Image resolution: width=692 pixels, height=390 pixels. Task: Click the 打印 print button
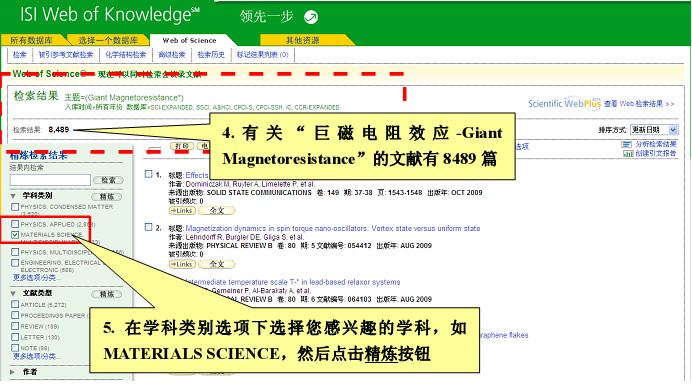(182, 146)
